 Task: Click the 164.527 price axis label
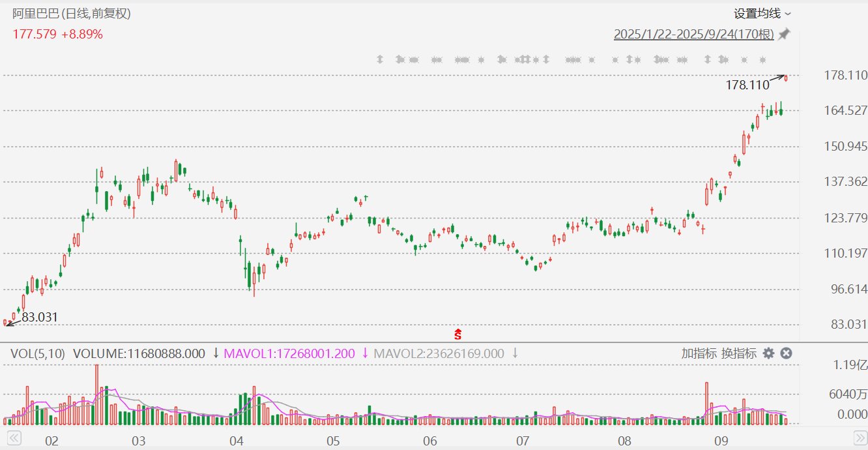click(846, 111)
